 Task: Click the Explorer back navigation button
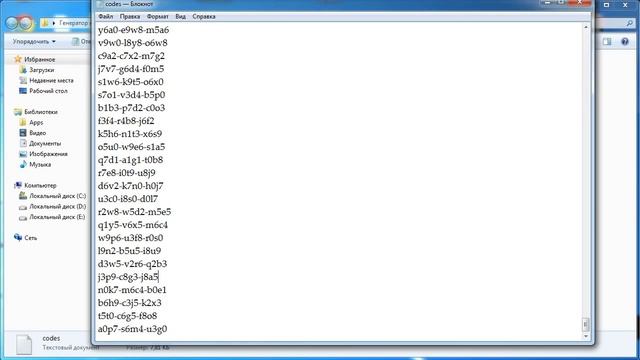click(12, 23)
